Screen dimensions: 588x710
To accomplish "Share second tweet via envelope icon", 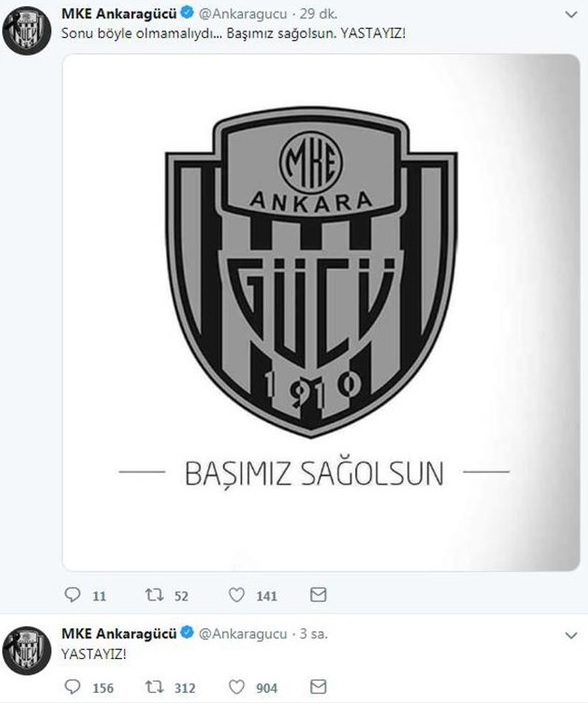I will coord(318,687).
